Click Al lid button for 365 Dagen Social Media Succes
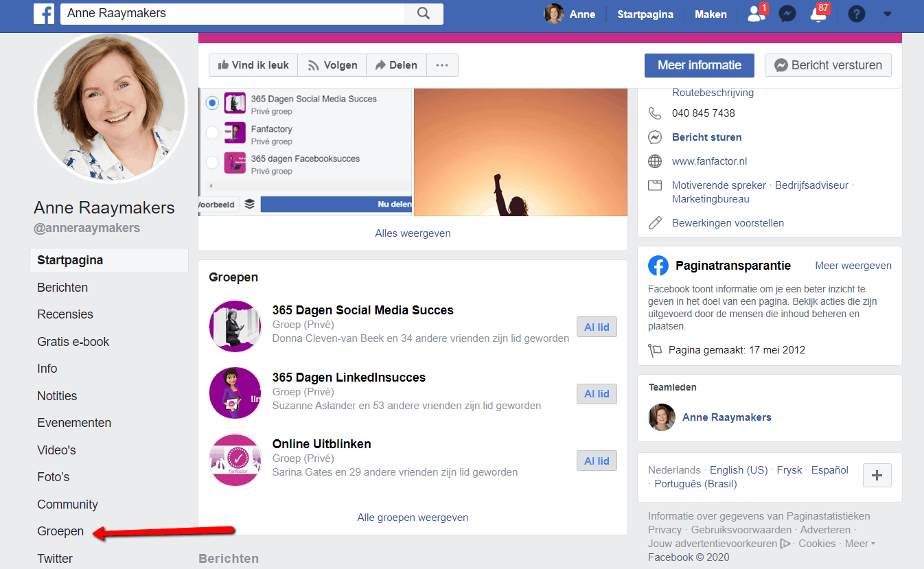 [597, 327]
